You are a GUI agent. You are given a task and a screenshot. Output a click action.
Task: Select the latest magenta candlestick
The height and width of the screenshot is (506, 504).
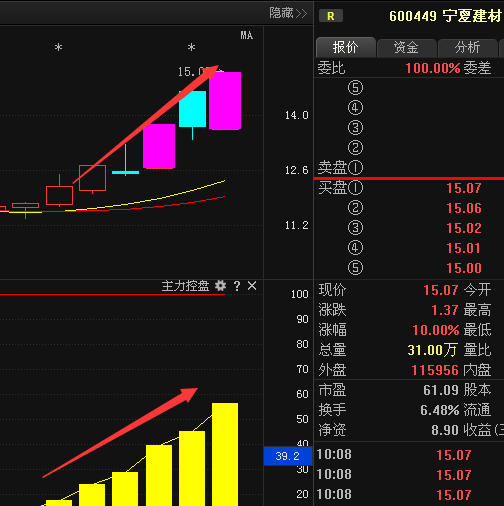pos(225,100)
